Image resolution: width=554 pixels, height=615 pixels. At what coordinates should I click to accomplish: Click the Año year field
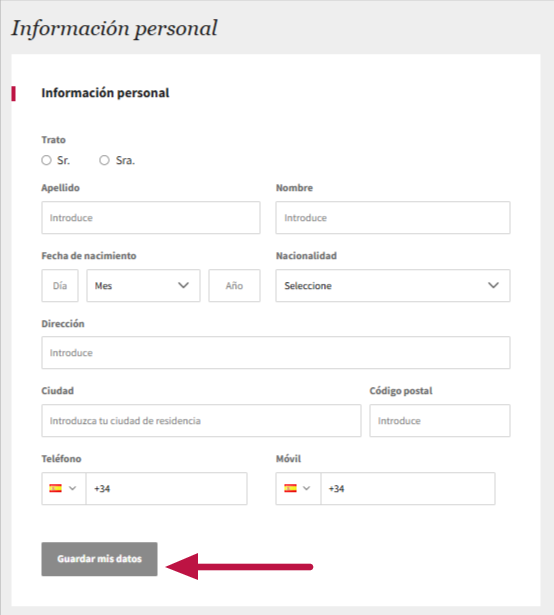pyautogui.click(x=234, y=286)
